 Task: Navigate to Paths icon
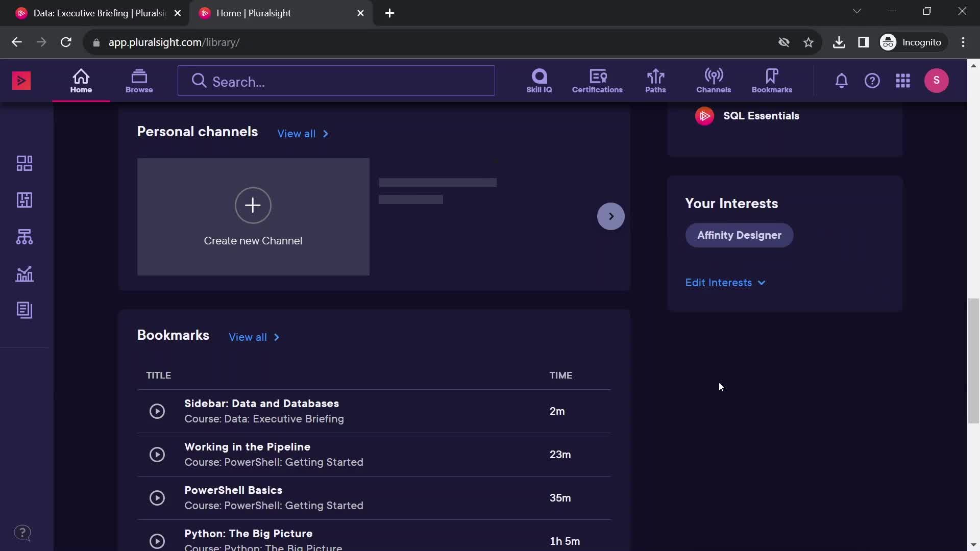pos(655,81)
